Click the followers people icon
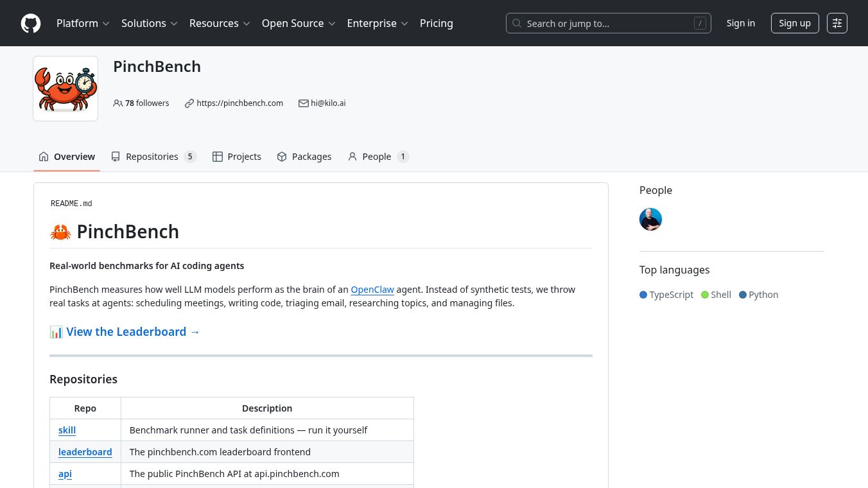Viewport: 868px width, 488px height. coord(118,103)
